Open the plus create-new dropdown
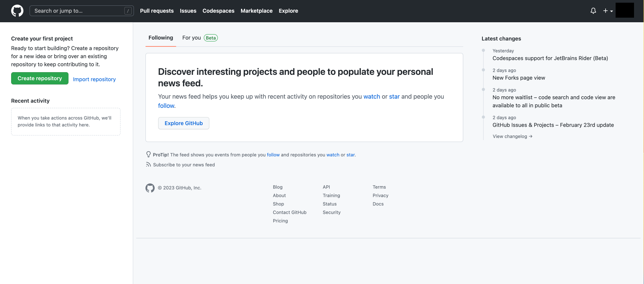The image size is (644, 284). click(608, 11)
